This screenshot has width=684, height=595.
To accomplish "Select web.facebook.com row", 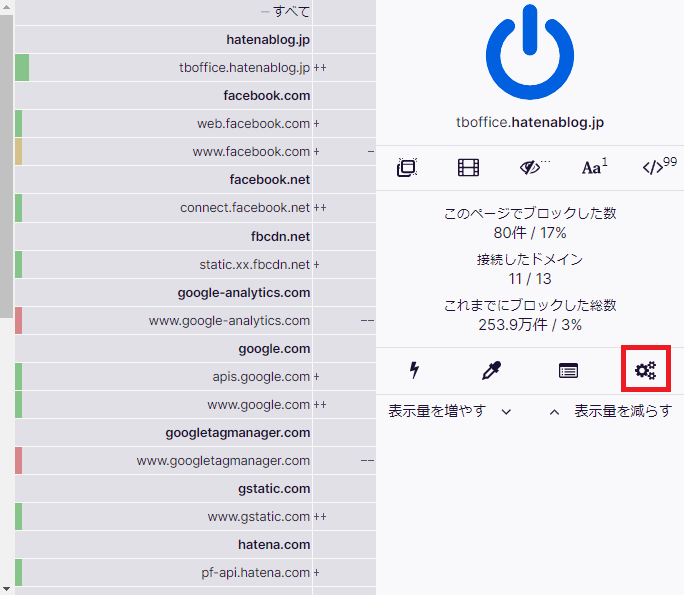I will (x=195, y=123).
